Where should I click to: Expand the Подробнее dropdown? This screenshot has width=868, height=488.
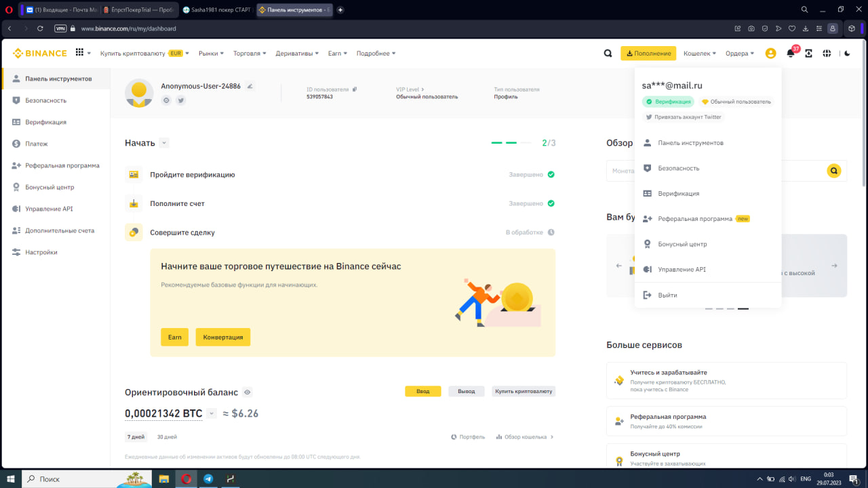(x=376, y=54)
